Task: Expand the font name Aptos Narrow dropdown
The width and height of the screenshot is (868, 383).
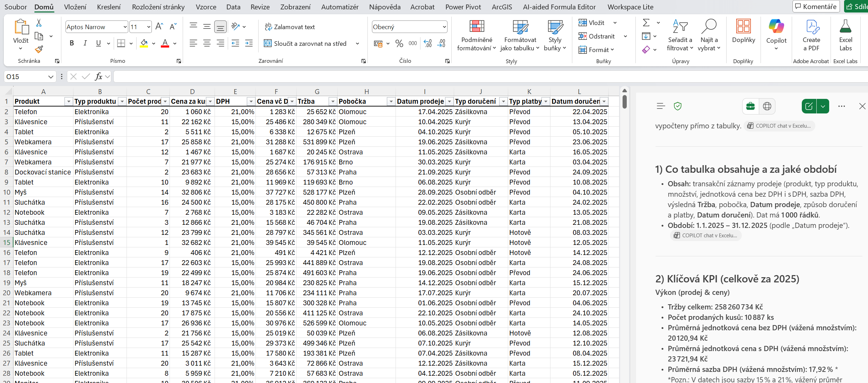Action: click(125, 27)
